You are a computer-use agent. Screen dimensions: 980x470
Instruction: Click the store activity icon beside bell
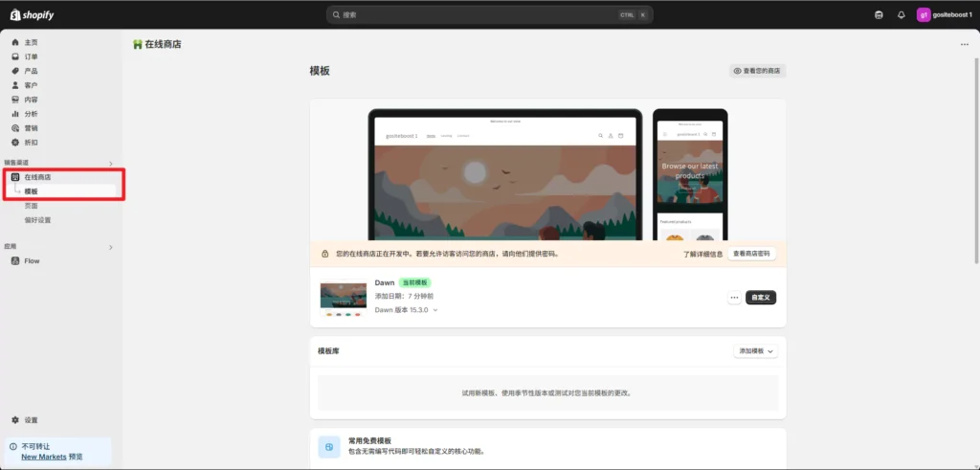coord(879,14)
